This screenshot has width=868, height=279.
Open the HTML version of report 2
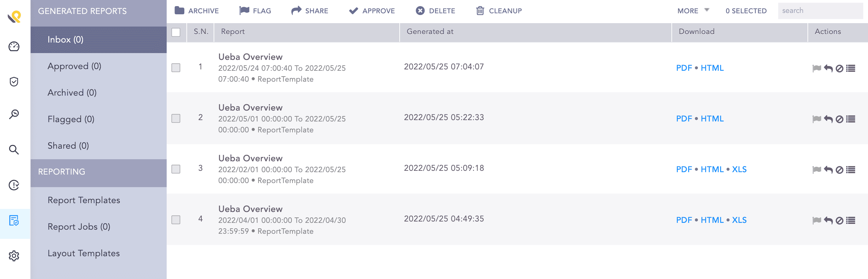712,119
